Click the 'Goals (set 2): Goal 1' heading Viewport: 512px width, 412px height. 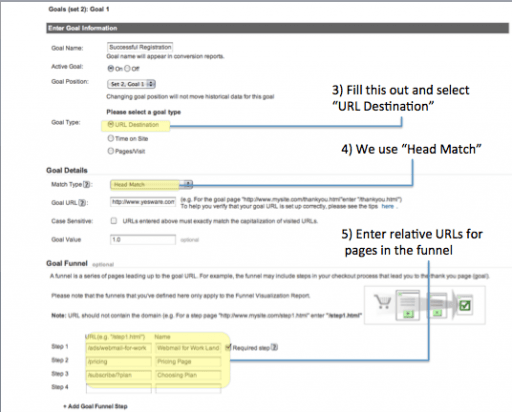pyautogui.click(x=79, y=9)
